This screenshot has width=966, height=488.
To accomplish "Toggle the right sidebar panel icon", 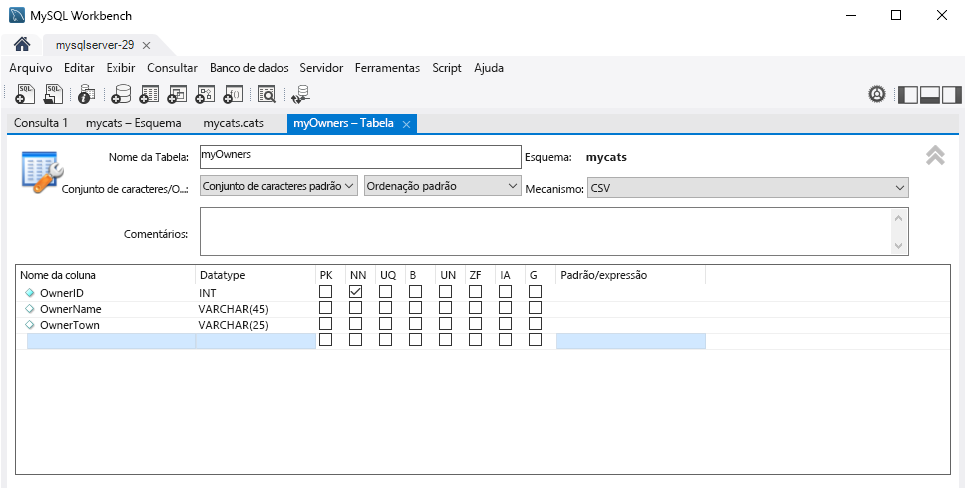I will click(951, 94).
